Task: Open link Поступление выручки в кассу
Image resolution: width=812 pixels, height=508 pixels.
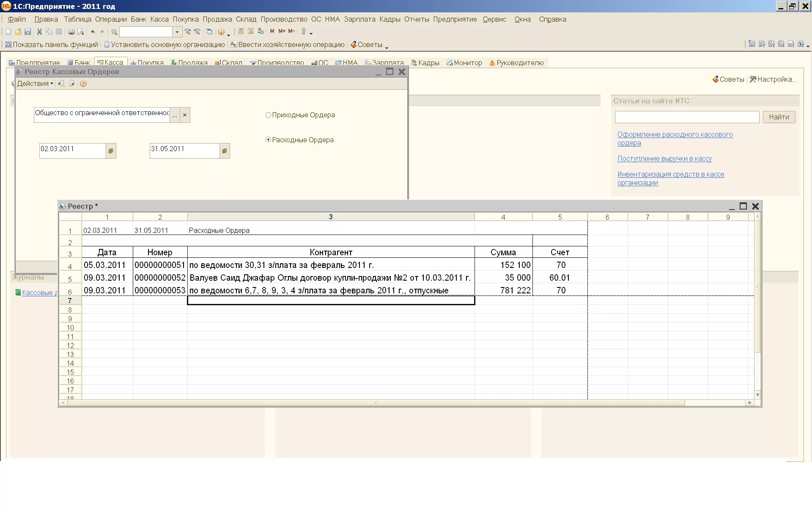Action: 664,159
